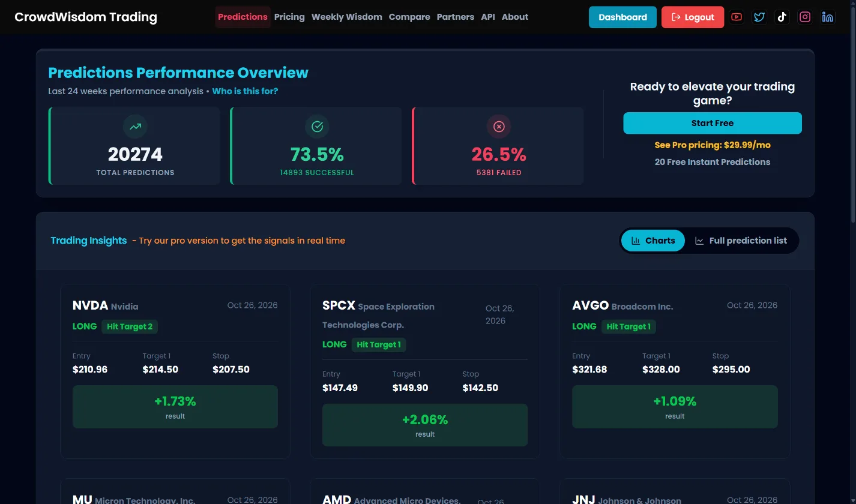856x504 pixels.
Task: Go to the Pricing page
Action: (x=289, y=17)
